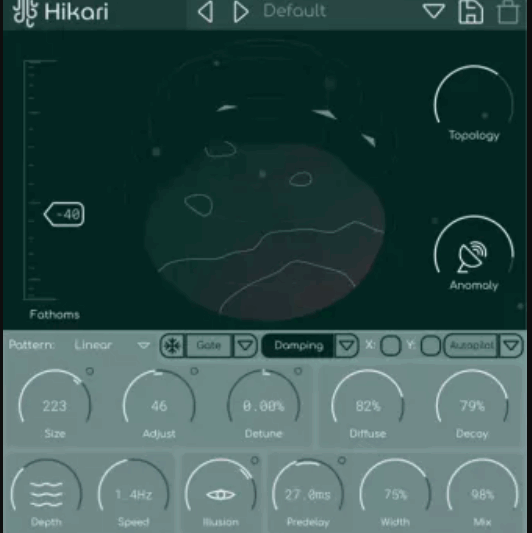532x533 pixels.
Task: Click the terrain visualization sphere
Action: (265, 232)
